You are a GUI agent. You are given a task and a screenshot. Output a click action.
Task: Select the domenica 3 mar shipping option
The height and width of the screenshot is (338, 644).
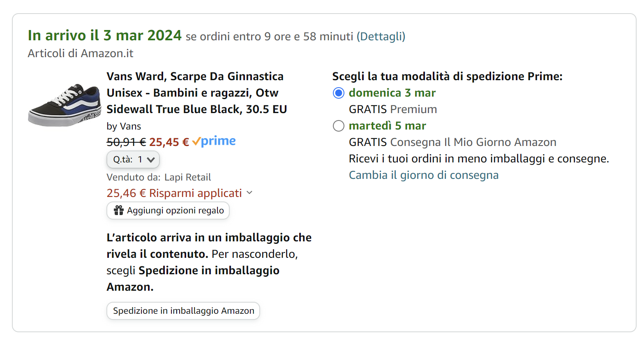(338, 93)
